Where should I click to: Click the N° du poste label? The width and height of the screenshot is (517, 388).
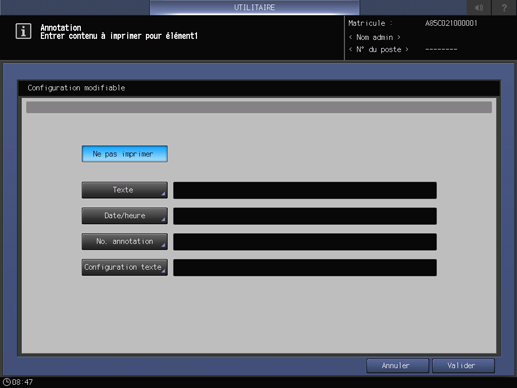click(x=379, y=49)
